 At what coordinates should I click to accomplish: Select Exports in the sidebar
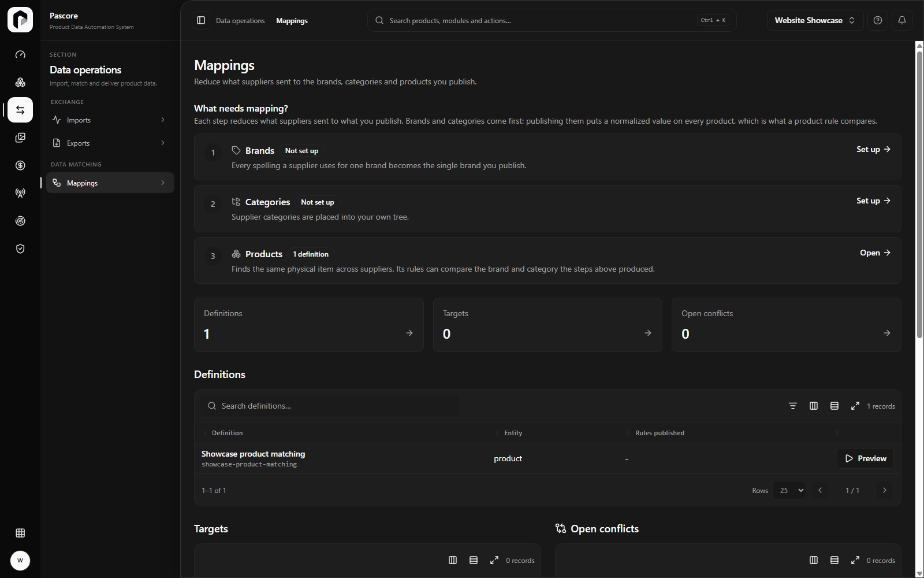coord(110,143)
